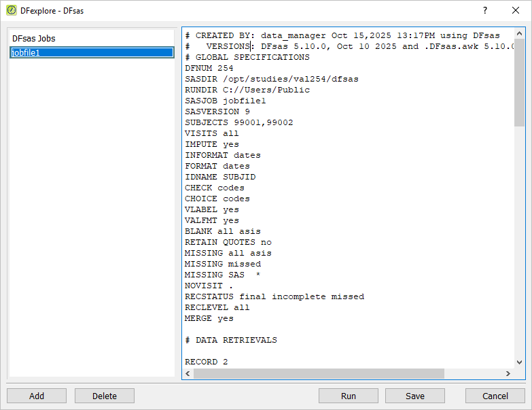The height and width of the screenshot is (410, 532).
Task: Add a new DFsas job
Action: [x=37, y=396]
